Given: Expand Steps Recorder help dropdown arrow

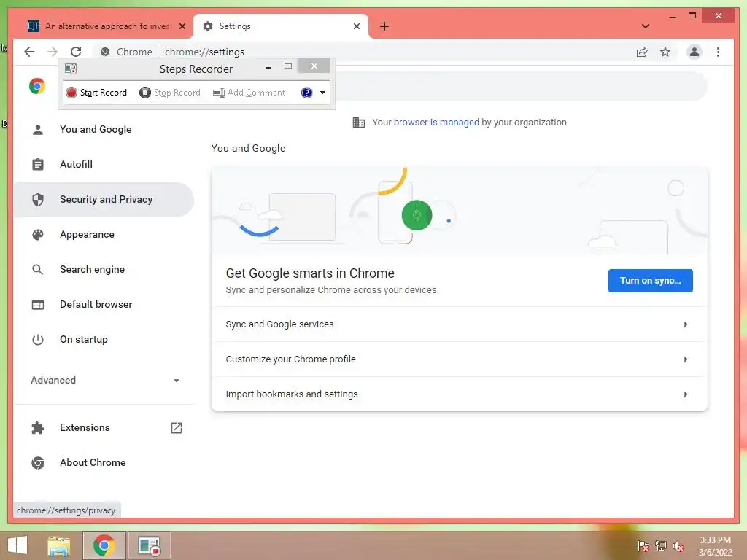Looking at the screenshot, I should click(322, 93).
